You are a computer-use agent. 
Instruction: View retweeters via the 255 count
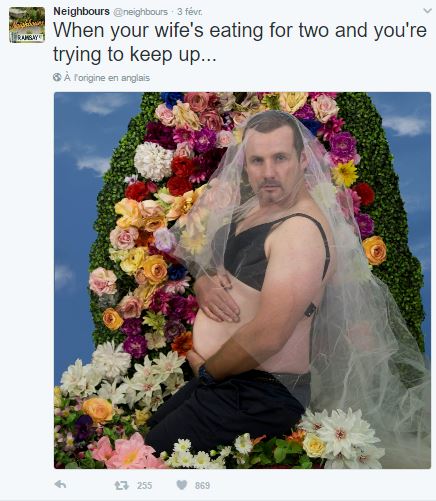tap(144, 485)
